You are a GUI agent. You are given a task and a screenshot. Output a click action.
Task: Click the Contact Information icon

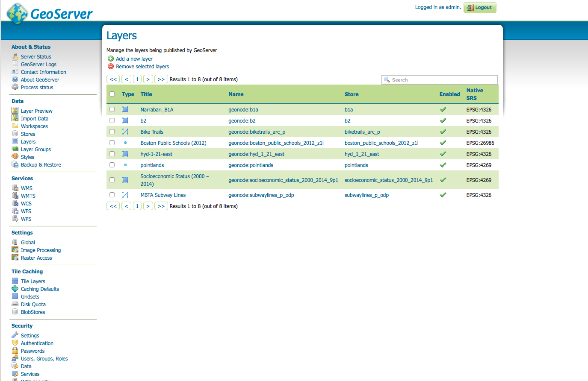15,72
